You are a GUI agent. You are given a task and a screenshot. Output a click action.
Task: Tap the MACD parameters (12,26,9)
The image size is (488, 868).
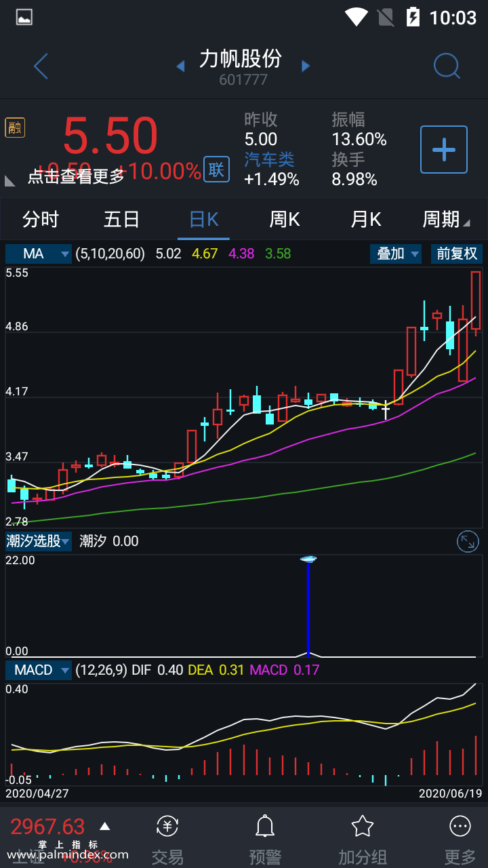pyautogui.click(x=101, y=670)
